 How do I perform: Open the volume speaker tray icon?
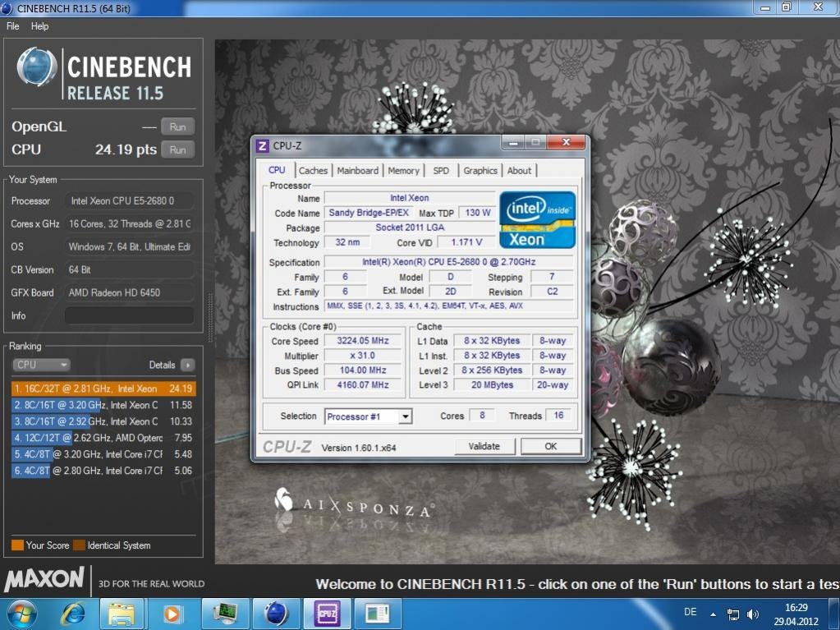coord(753,614)
